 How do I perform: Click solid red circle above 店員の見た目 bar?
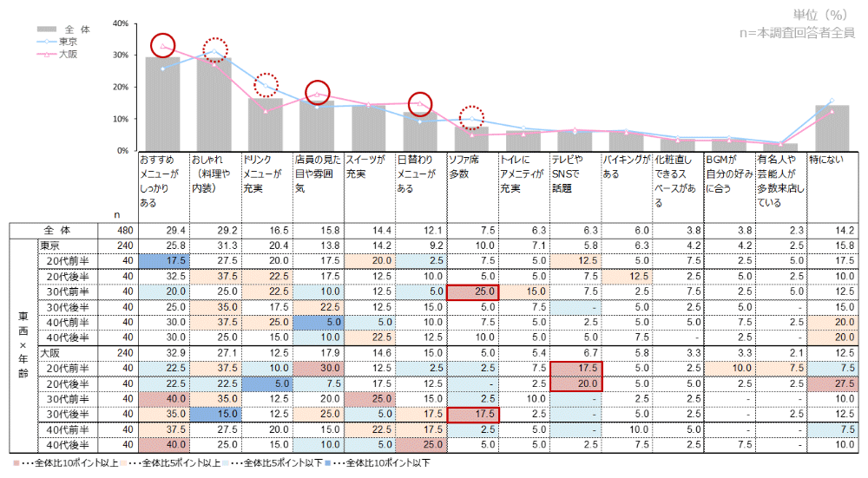(x=319, y=93)
